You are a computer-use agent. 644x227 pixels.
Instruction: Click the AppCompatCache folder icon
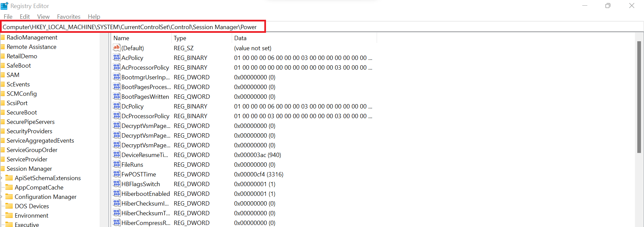9,187
